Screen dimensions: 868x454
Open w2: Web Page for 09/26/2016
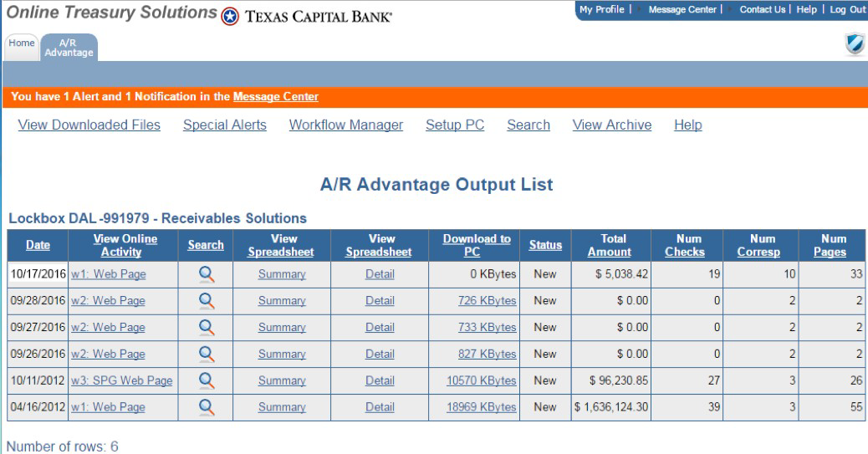[108, 354]
